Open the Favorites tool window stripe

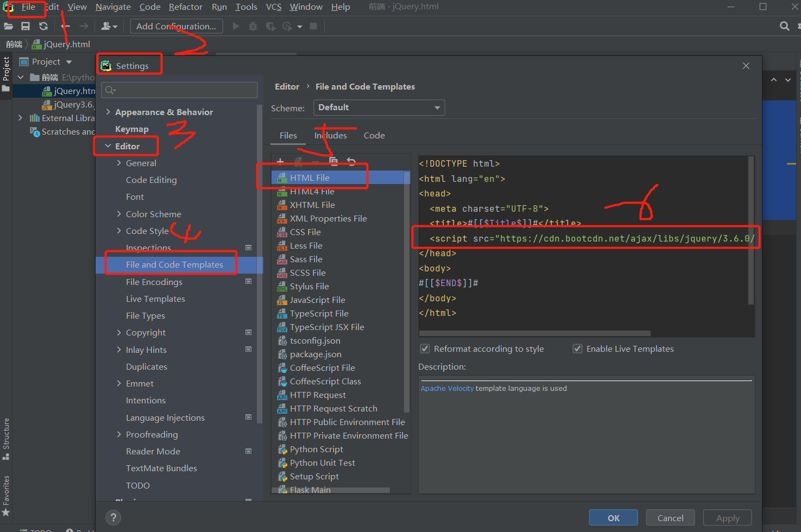pyautogui.click(x=6, y=496)
